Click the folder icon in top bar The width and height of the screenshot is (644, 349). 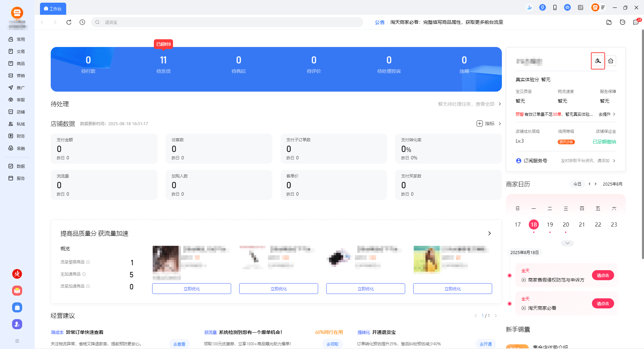pyautogui.click(x=609, y=22)
